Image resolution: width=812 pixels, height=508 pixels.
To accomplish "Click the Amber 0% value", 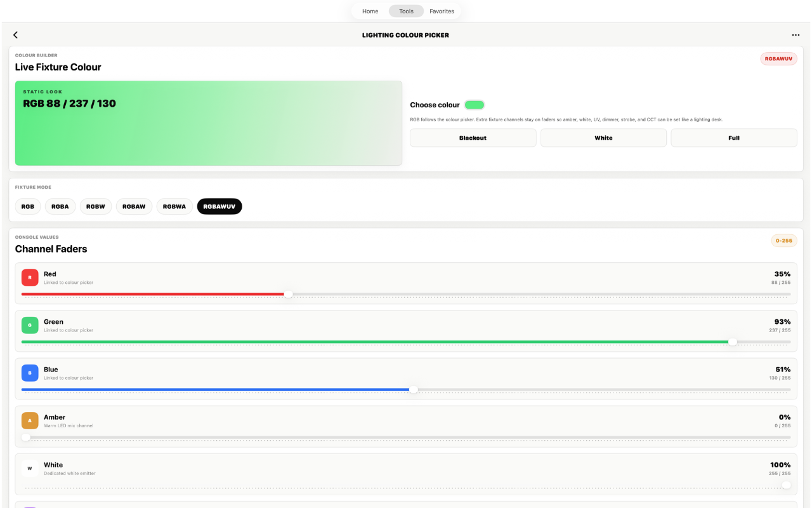I will coord(785,417).
